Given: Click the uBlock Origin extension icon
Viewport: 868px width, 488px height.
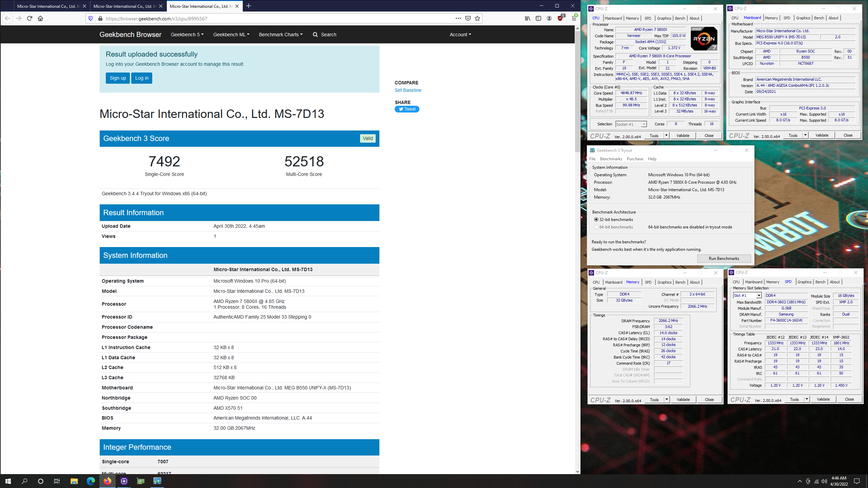Looking at the screenshot, I should coord(560,18).
